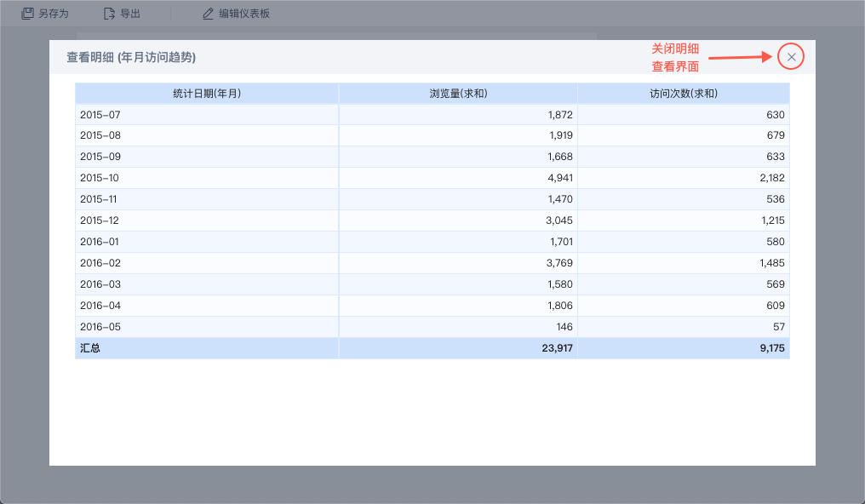Viewport: 865px width, 504px height.
Task: Select the 2015-12 date cell
Action: [x=207, y=220]
